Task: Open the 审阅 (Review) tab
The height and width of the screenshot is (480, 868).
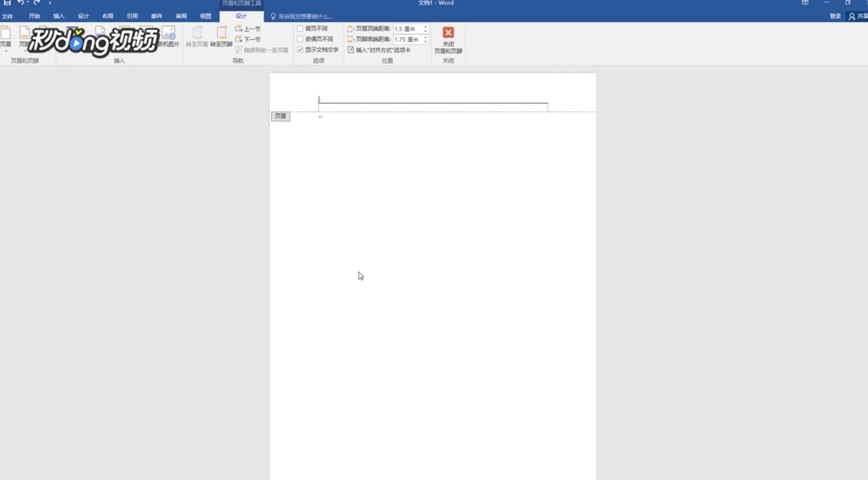Action: click(181, 16)
